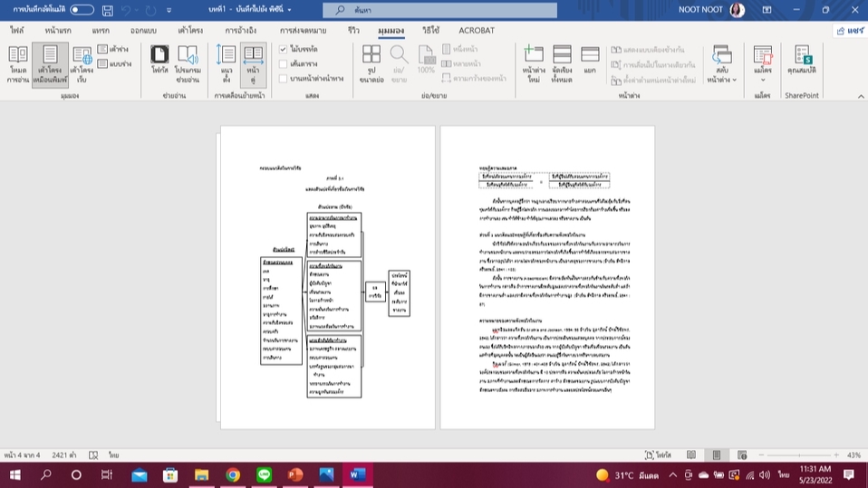Set zoom to 100% in ribbon
Image resolution: width=868 pixels, height=488 pixels.
(426, 59)
